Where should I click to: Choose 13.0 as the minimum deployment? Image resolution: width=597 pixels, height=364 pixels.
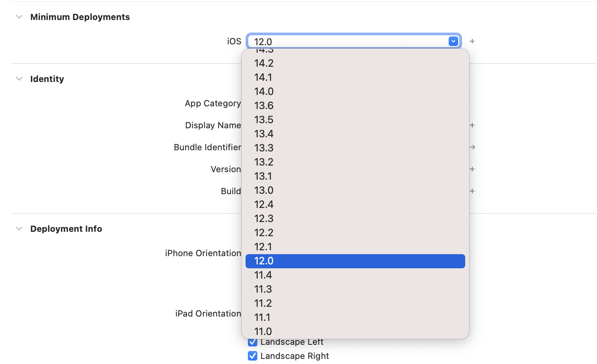tap(264, 190)
